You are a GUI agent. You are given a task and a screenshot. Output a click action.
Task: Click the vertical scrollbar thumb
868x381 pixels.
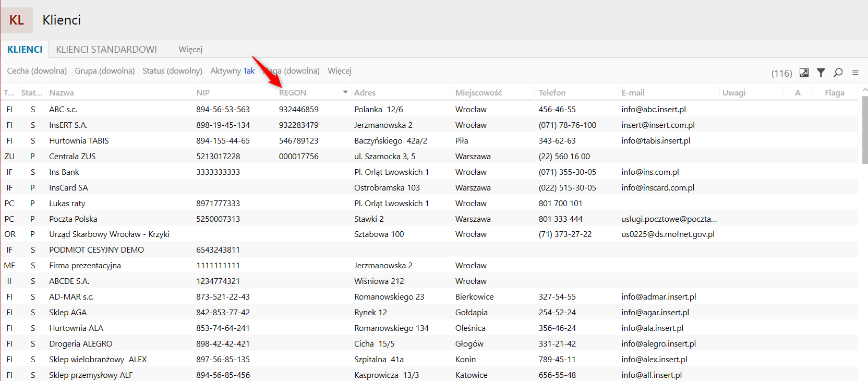[865, 130]
